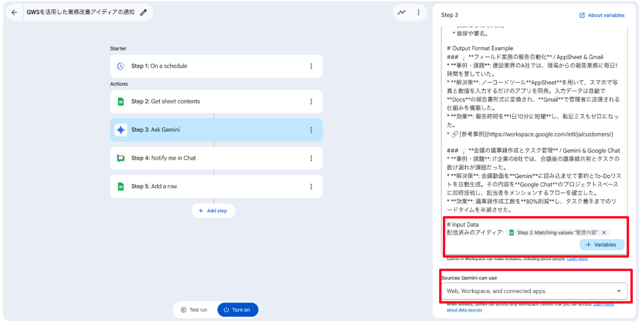
Task: Open the Step 3 Ask Gemini options menu
Action: coord(311,130)
